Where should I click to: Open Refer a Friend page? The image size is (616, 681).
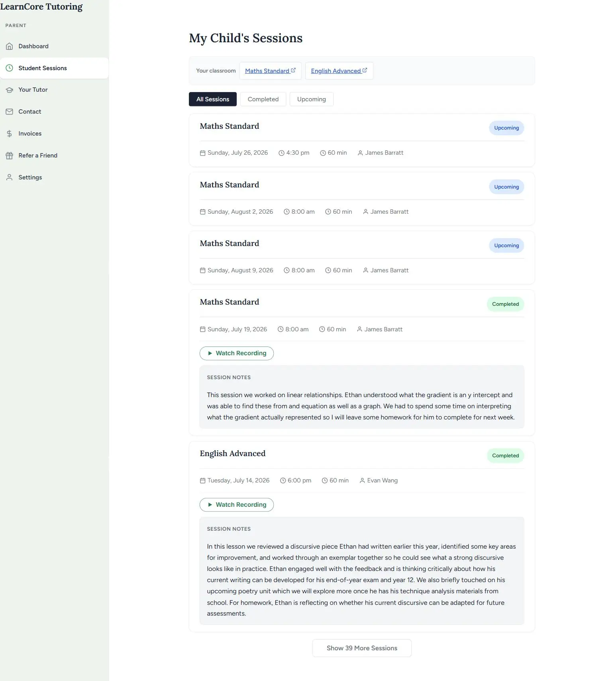[x=54, y=155]
